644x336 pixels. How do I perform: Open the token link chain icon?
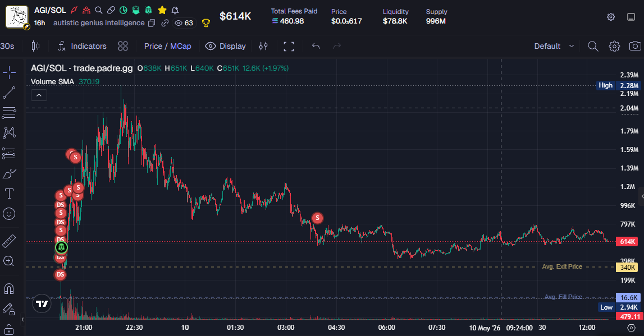165,23
